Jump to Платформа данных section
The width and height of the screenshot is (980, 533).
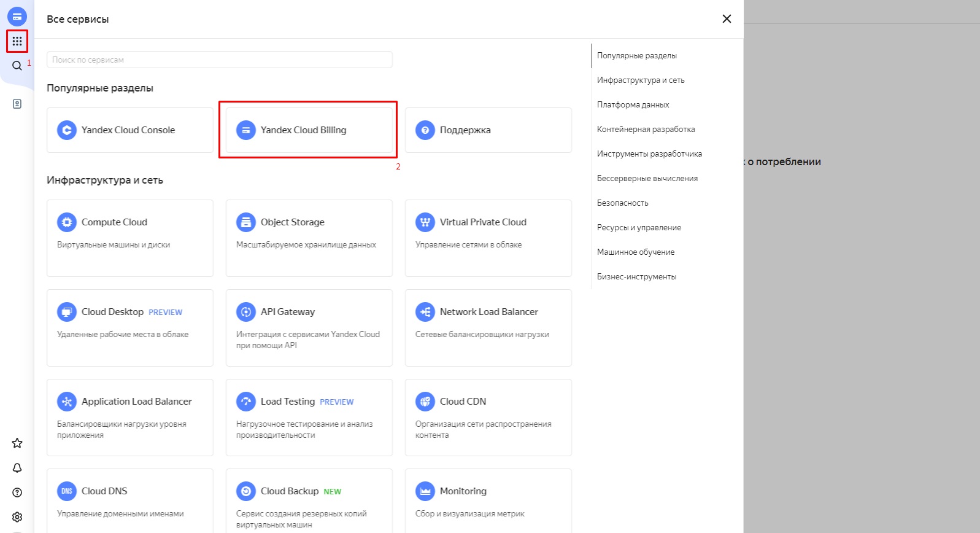pyautogui.click(x=633, y=105)
